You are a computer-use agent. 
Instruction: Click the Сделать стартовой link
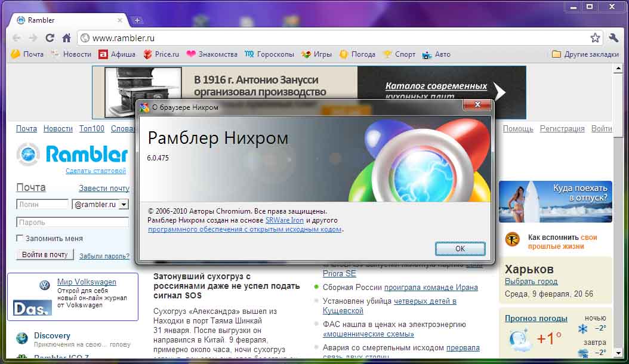(96, 171)
